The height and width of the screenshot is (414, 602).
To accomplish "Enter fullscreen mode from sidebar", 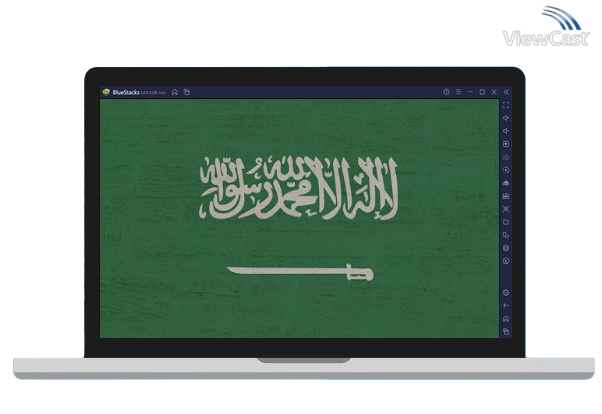I will [506, 105].
